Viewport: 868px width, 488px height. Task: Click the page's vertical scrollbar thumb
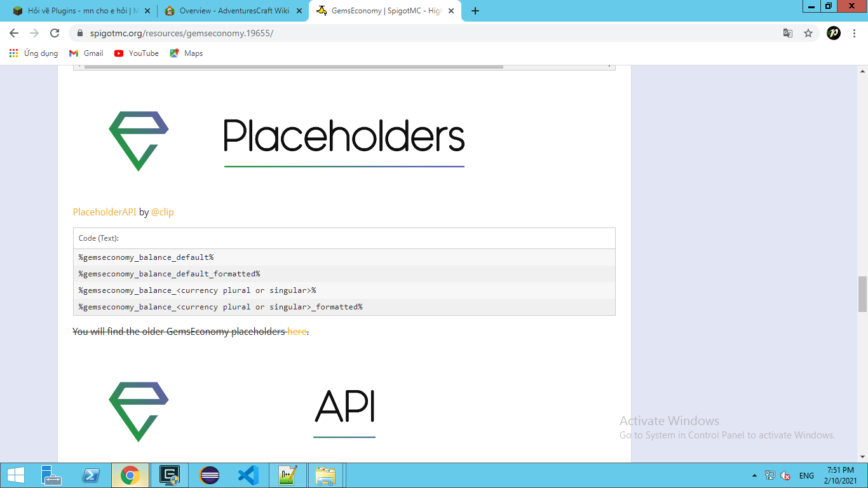[x=862, y=294]
